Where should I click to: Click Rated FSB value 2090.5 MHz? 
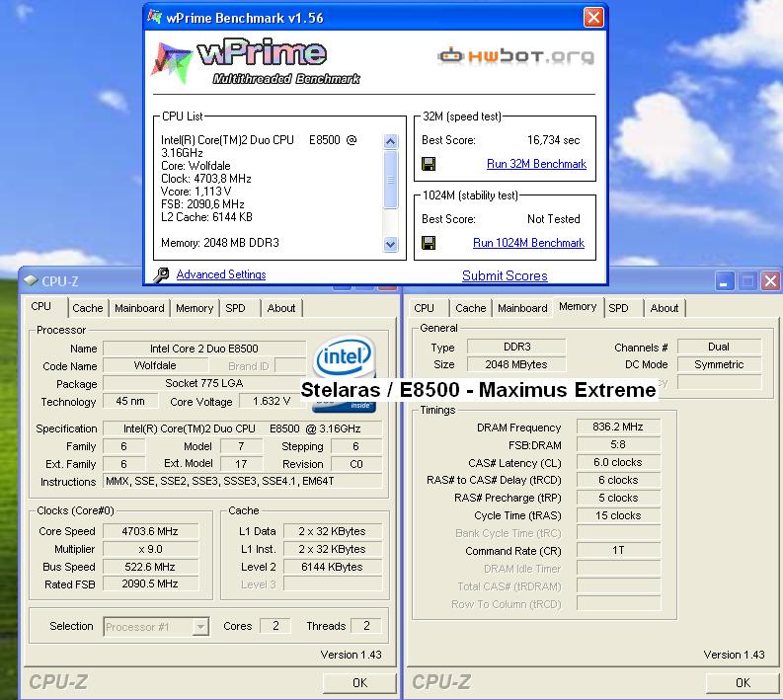[x=150, y=583]
